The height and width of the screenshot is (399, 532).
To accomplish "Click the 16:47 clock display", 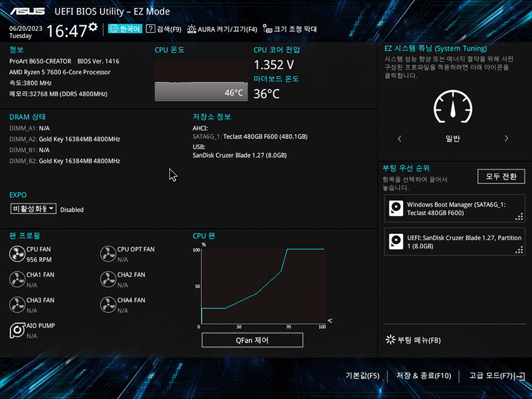I will point(66,31).
